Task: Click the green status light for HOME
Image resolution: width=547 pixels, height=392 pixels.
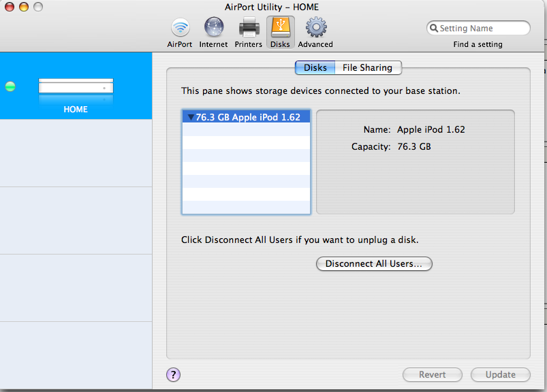Action: 10,86
